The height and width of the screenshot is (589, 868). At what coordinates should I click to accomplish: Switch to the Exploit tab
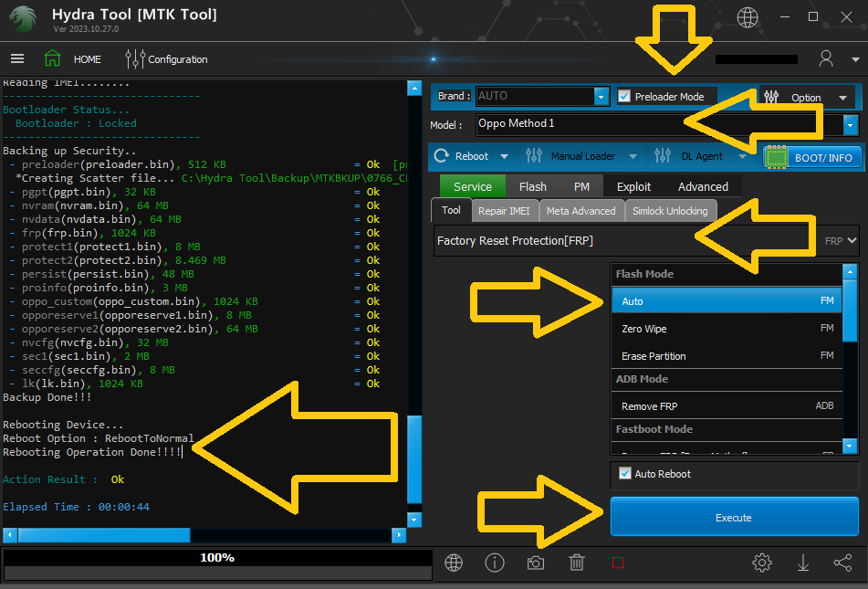(x=633, y=186)
